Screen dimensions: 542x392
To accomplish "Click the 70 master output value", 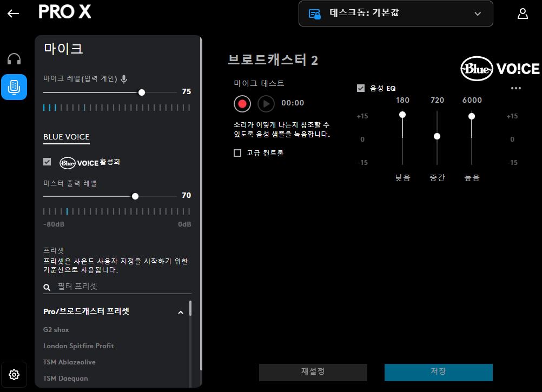I will [186, 196].
